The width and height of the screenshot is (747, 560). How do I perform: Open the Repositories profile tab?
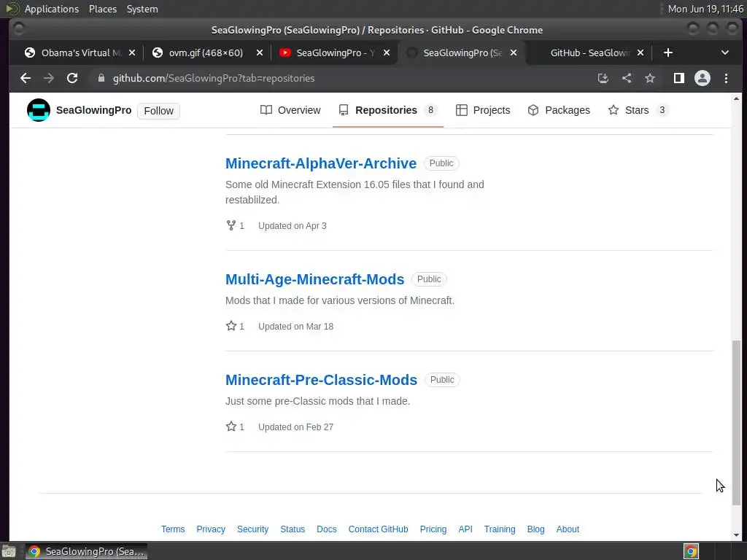tap(388, 110)
